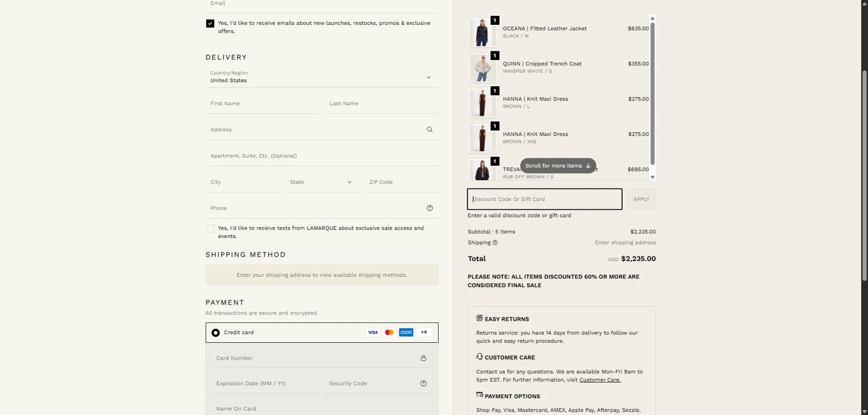Click the WHISPER WHITE / S variant text

(x=527, y=71)
